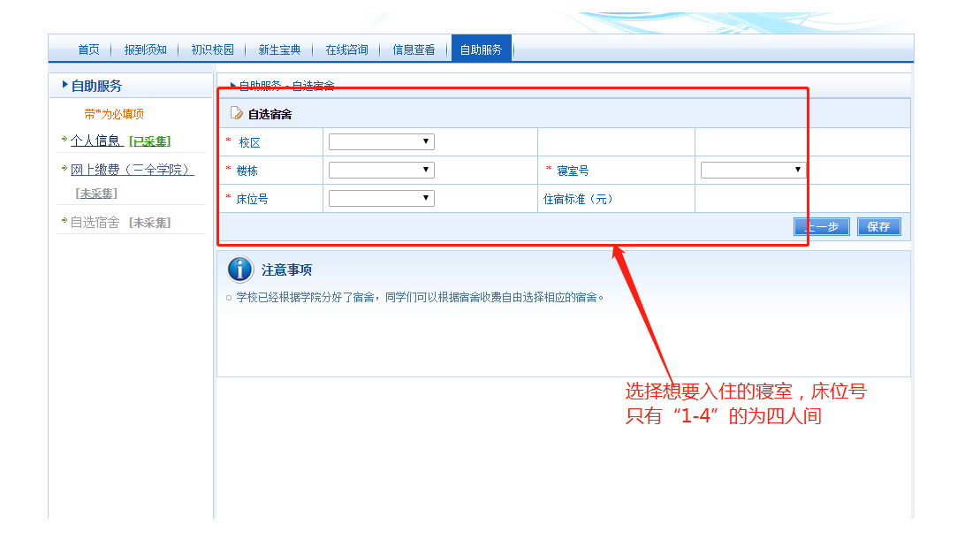Open the 个人信息 link in sidebar
Image resolution: width=980 pixels, height=555 pixels.
(x=95, y=141)
